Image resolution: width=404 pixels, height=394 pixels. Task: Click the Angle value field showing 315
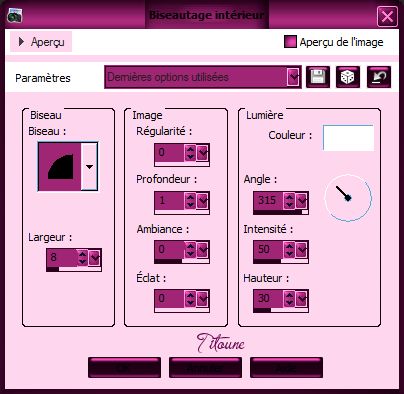click(268, 201)
